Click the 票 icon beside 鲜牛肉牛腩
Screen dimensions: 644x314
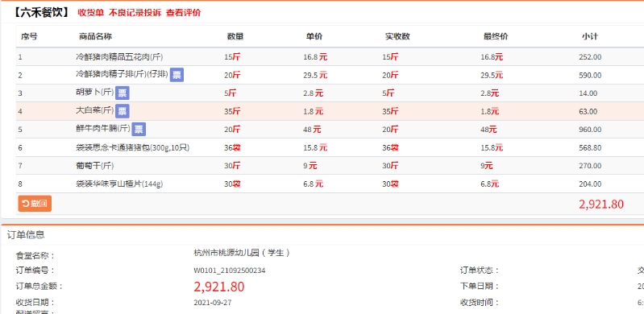pyautogui.click(x=139, y=130)
